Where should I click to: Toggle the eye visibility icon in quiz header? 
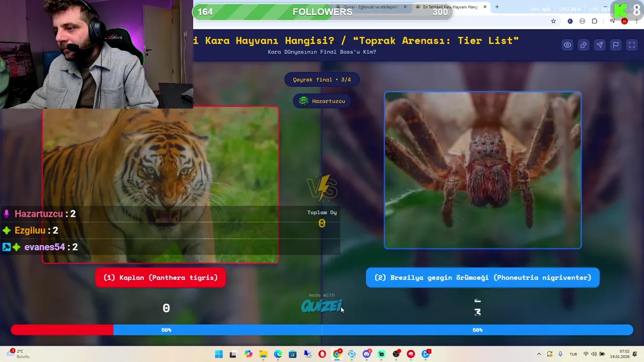coord(567,45)
